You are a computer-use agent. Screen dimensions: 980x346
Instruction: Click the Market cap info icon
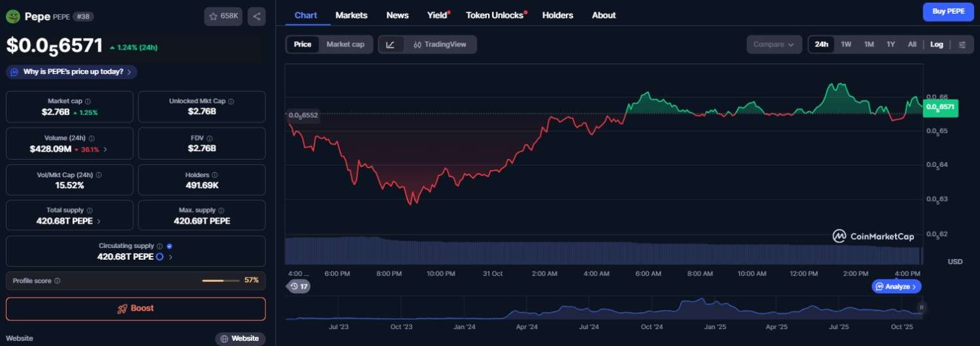88,101
